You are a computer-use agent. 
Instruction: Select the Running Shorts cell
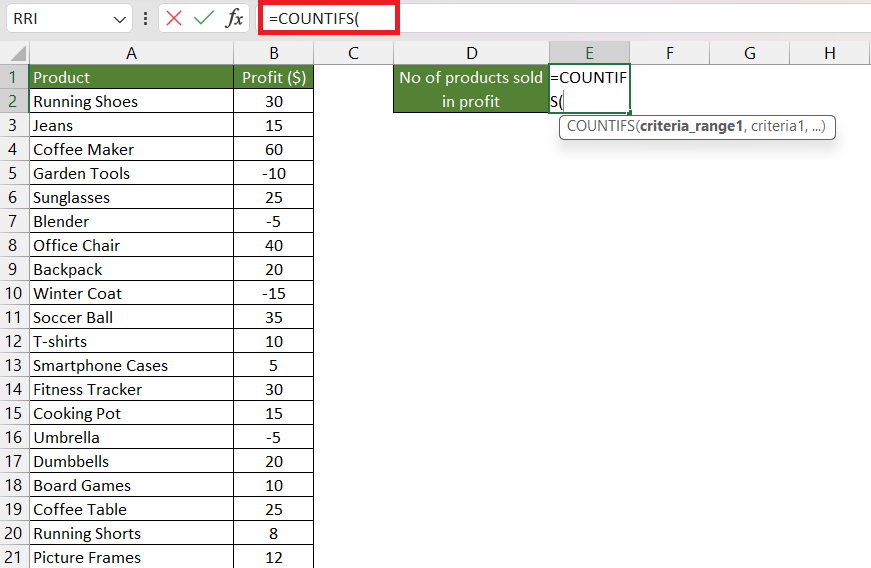(x=131, y=533)
